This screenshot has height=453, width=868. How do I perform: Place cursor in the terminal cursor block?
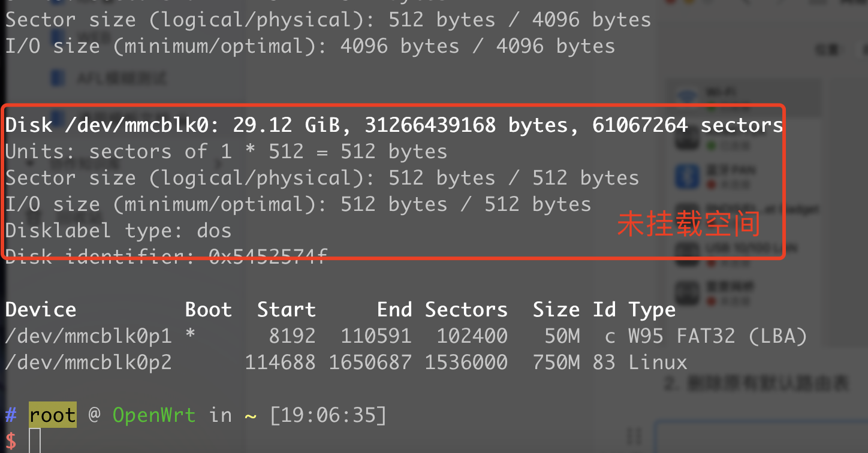(35, 441)
